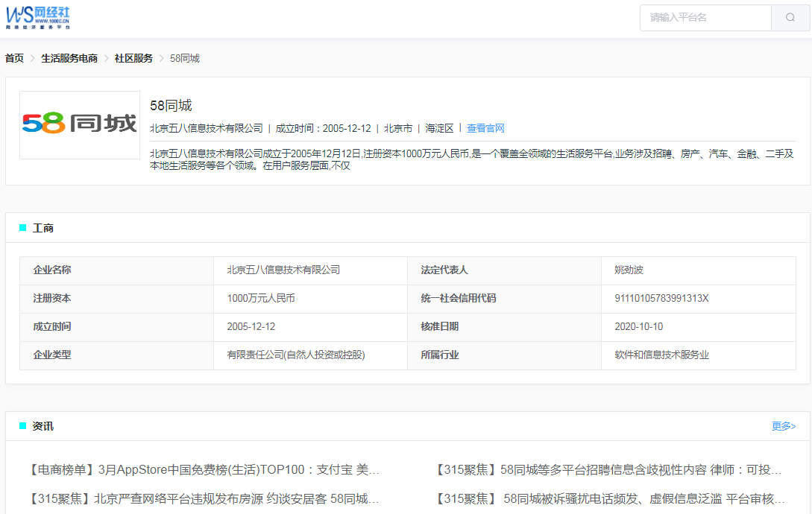Click the 58同城 company logo image
Viewport: 812px width, 514px height.
[80, 124]
